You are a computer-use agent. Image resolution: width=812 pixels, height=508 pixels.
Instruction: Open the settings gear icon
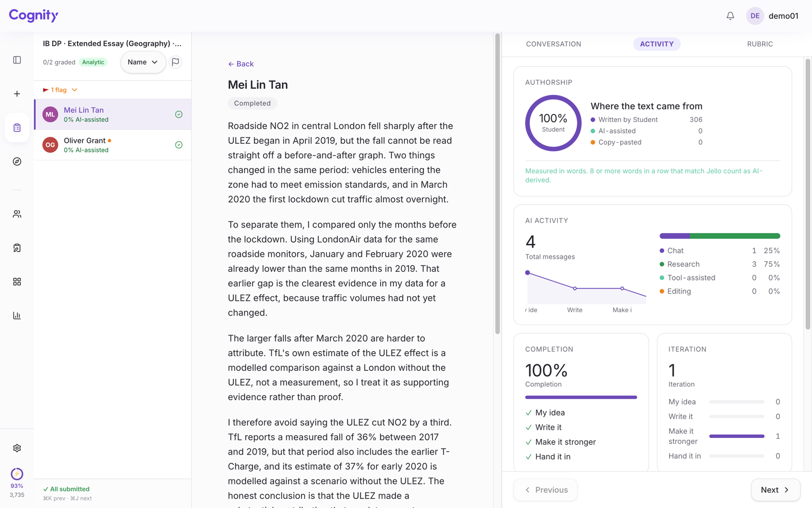pos(17,448)
